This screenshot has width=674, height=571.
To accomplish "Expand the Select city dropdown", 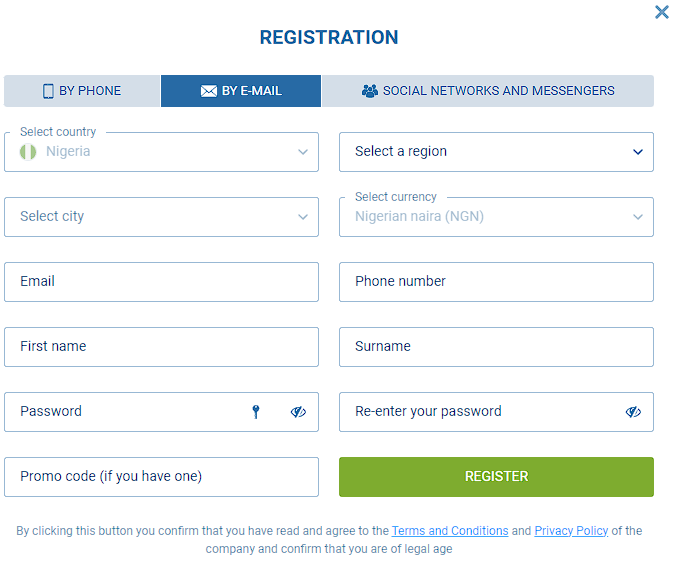I will (161, 217).
